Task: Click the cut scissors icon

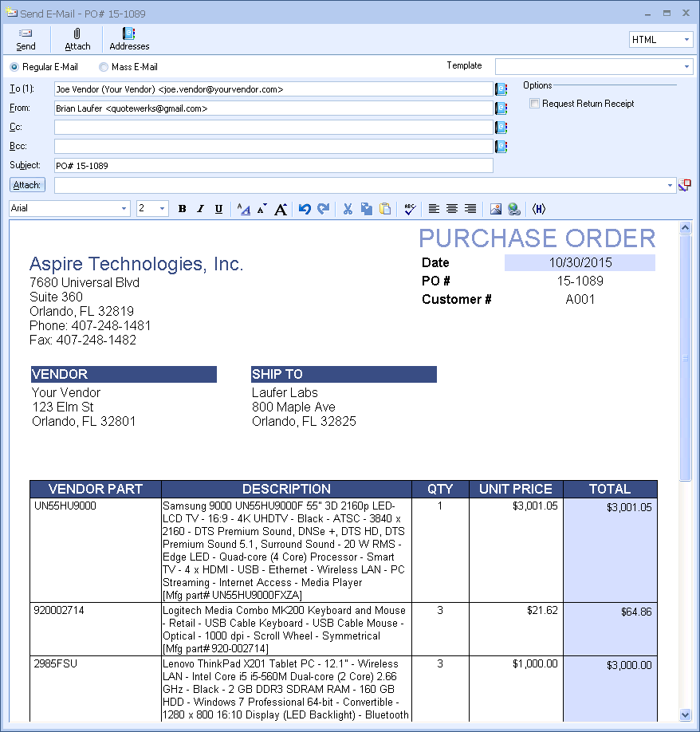Action: (x=348, y=209)
